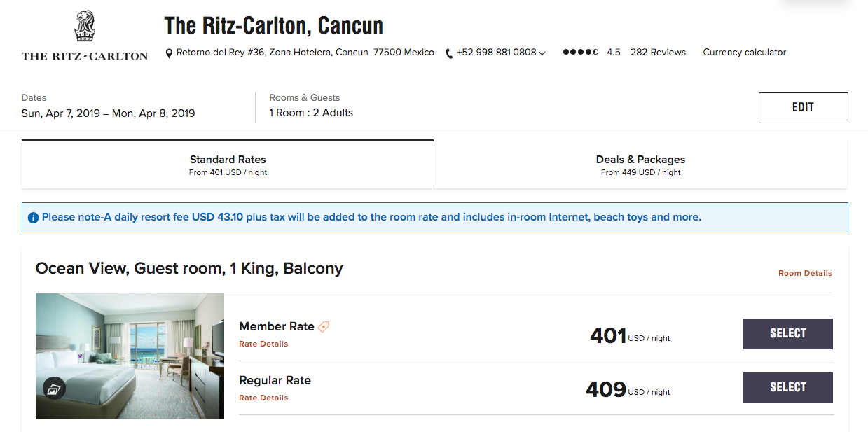Click the EDIT button
This screenshot has height=432, width=868.
[x=803, y=108]
